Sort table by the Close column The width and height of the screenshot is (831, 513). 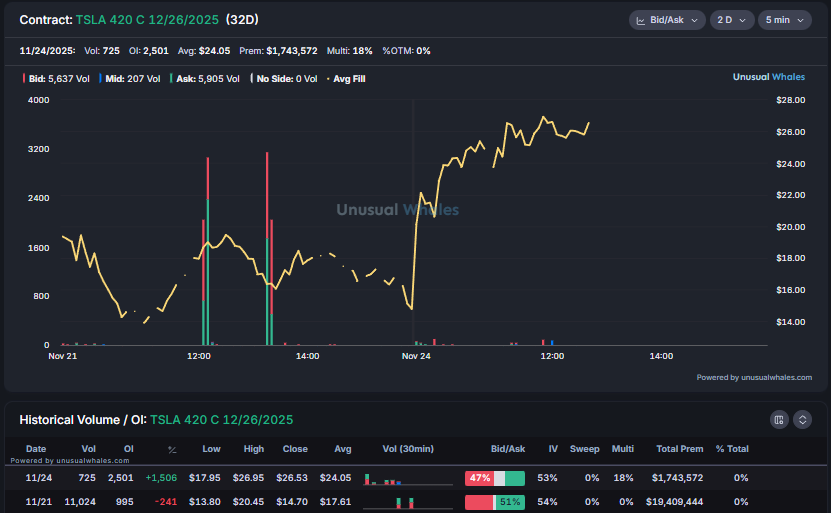click(x=295, y=449)
